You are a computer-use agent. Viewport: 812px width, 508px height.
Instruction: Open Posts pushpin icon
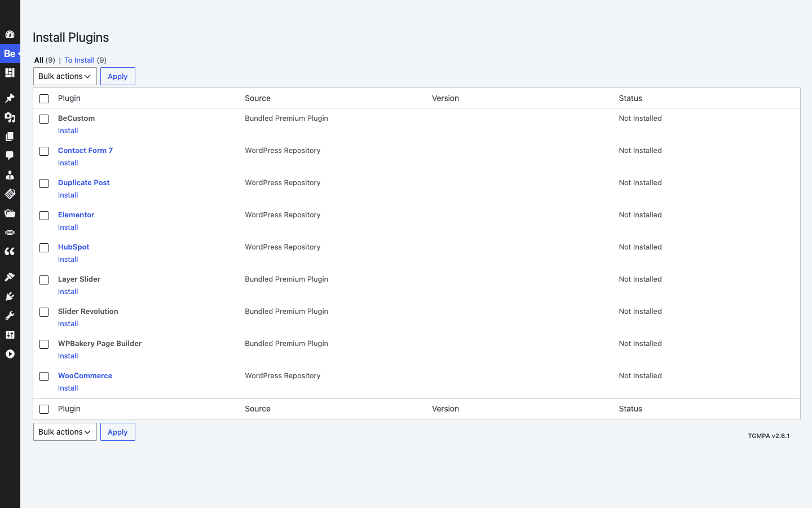point(10,98)
